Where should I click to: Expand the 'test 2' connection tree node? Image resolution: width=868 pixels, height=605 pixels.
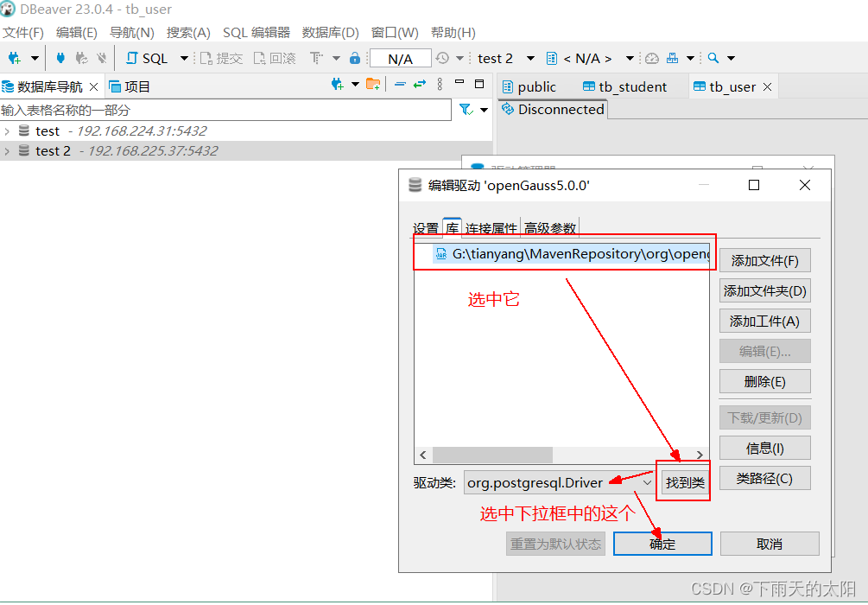(x=7, y=151)
